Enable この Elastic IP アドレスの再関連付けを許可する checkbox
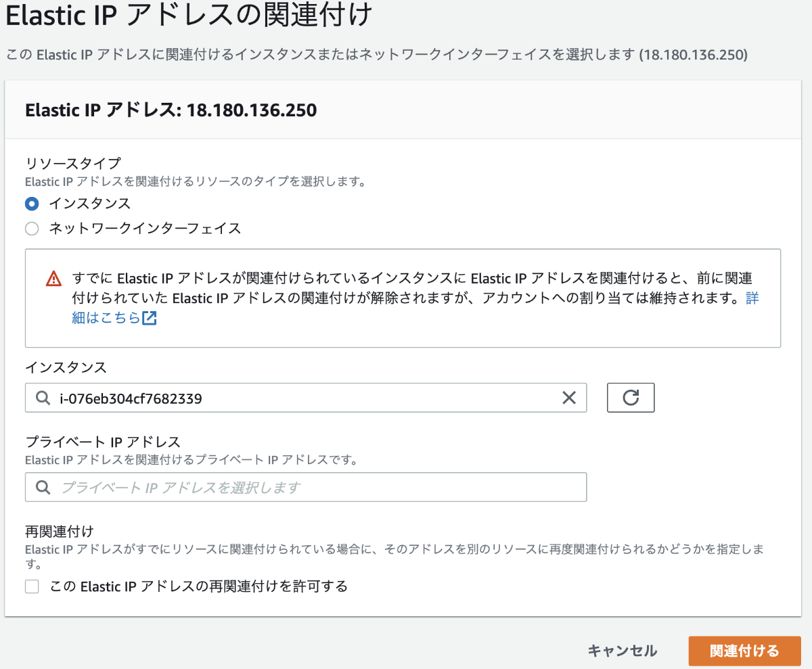This screenshot has width=812, height=669. 32,586
